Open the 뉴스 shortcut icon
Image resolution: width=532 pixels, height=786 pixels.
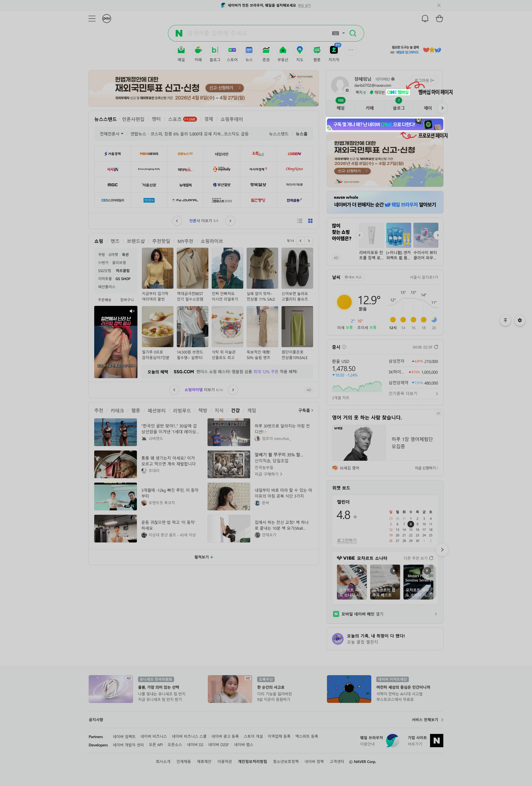(x=249, y=50)
